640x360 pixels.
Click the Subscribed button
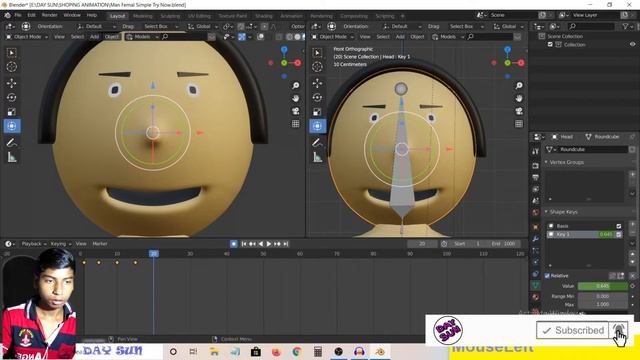572,330
